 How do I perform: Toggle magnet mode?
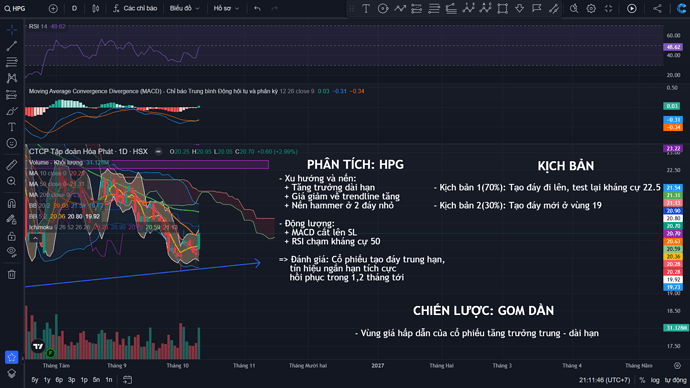[12, 204]
